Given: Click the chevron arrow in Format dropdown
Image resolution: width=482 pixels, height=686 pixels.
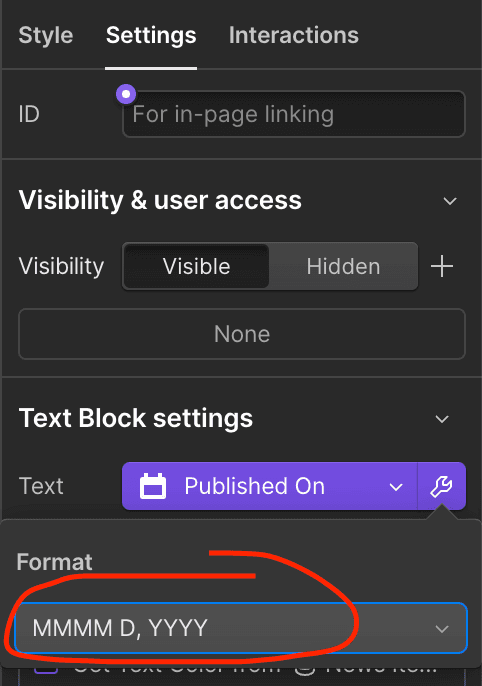Looking at the screenshot, I should point(442,629).
